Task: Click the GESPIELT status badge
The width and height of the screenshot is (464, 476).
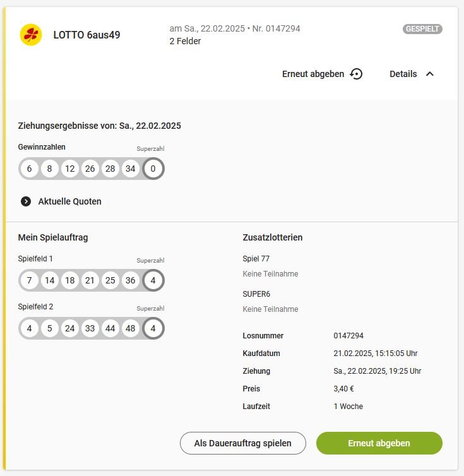Action: click(x=422, y=29)
